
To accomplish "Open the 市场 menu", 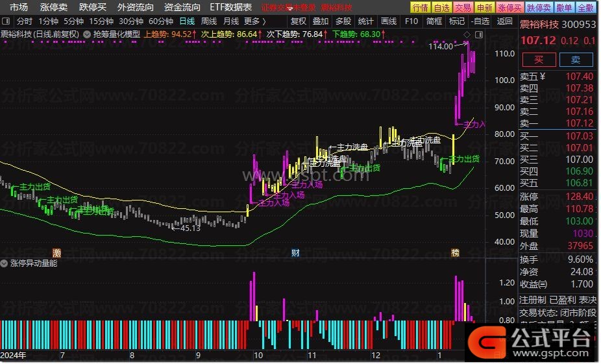I will coord(18,7).
